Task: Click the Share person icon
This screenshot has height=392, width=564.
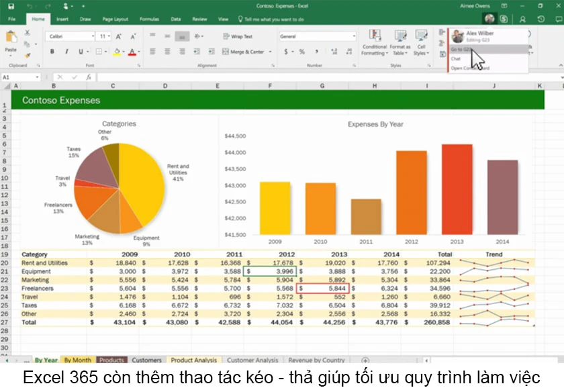Action: 522,19
